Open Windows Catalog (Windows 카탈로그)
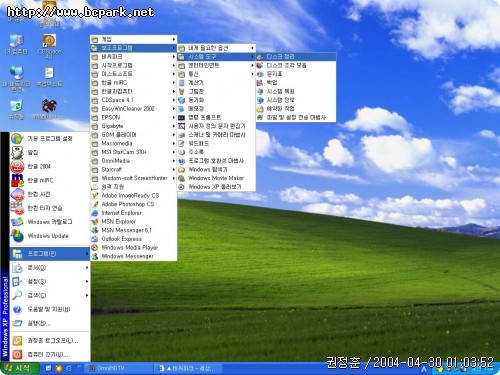 point(50,222)
